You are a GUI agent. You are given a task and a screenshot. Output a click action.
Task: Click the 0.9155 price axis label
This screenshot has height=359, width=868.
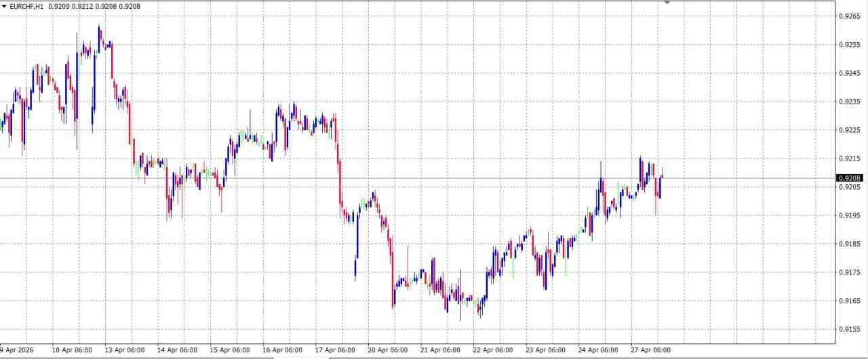click(850, 329)
